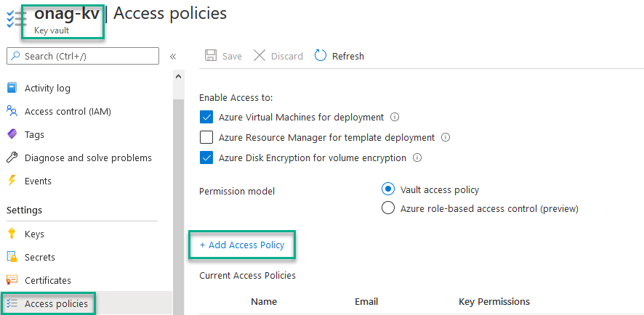Uncheck Azure Virtual Machines for deployment
Screen dimensions: 644x315
point(206,118)
